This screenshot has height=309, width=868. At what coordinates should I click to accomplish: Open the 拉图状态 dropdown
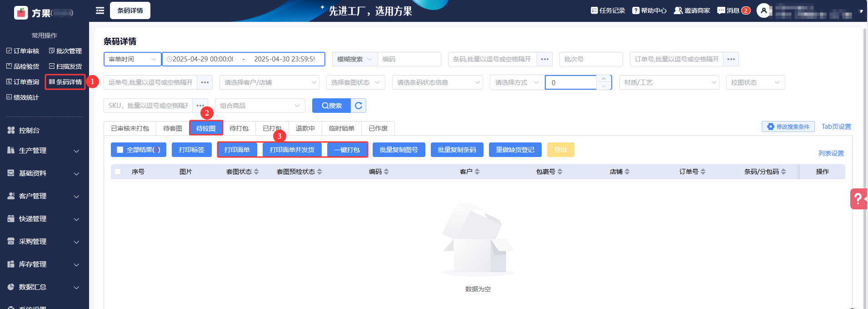(755, 82)
